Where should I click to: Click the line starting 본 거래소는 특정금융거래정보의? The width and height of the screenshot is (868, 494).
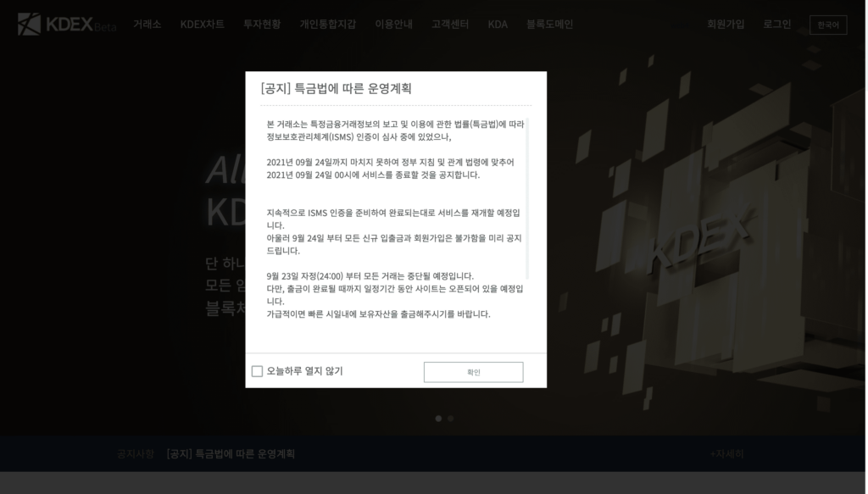[395, 124]
